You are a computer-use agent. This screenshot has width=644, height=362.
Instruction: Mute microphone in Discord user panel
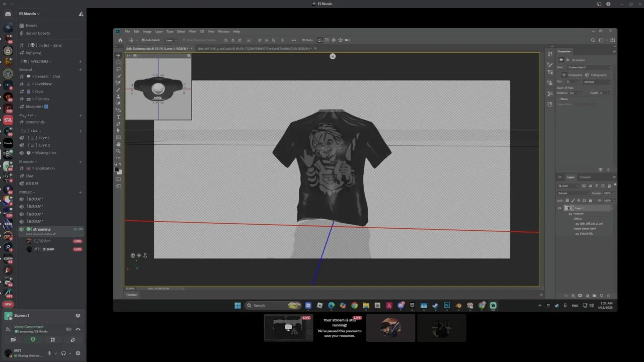click(x=49, y=353)
